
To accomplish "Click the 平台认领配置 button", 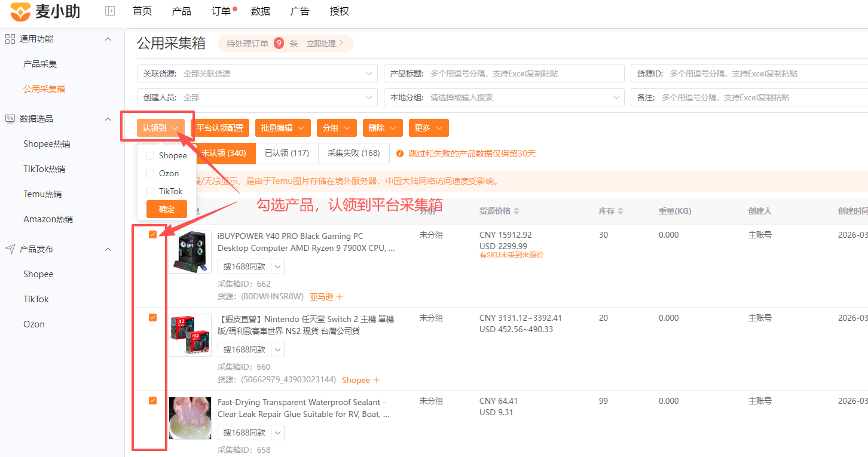I will click(220, 128).
